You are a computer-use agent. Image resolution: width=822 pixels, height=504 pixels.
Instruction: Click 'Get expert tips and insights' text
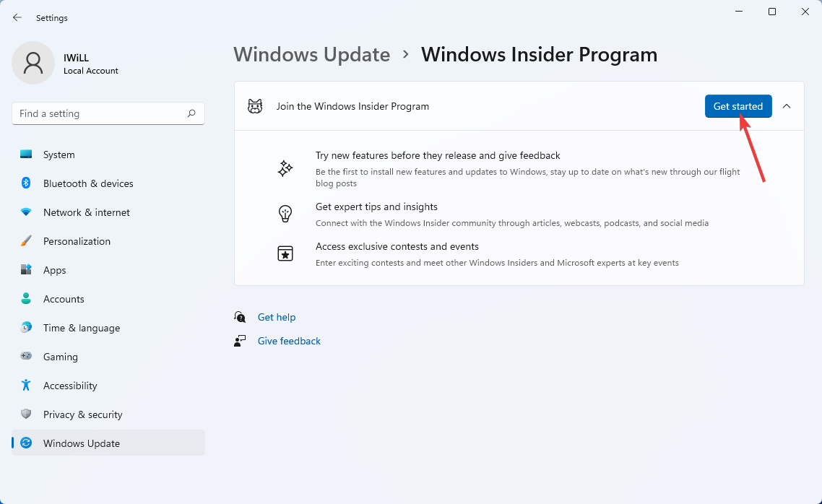(x=376, y=207)
